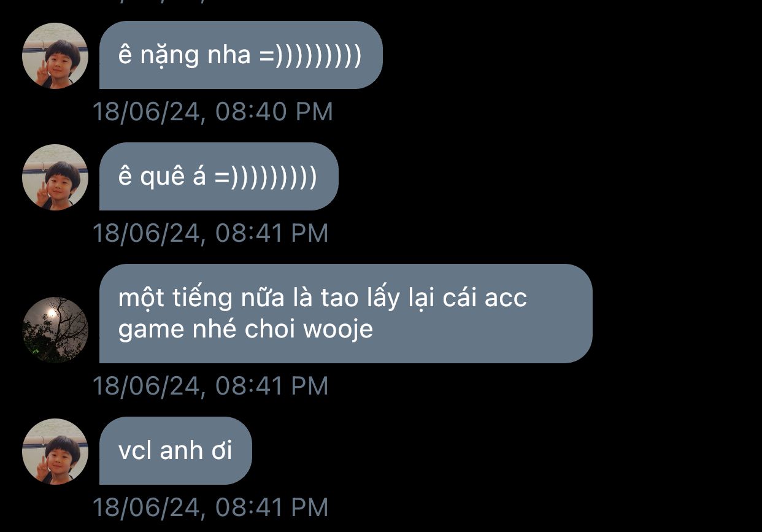
Task: Open the child avatar beside "ê quê á"
Action: coord(55,177)
